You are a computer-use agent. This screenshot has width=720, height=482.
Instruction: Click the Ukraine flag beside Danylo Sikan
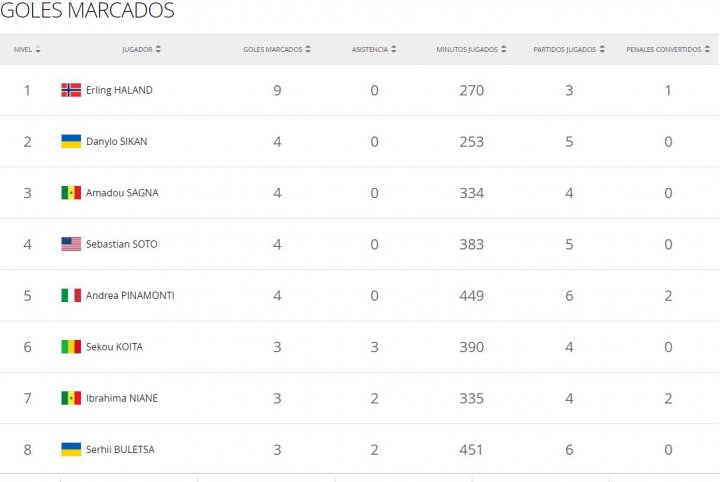pos(71,141)
